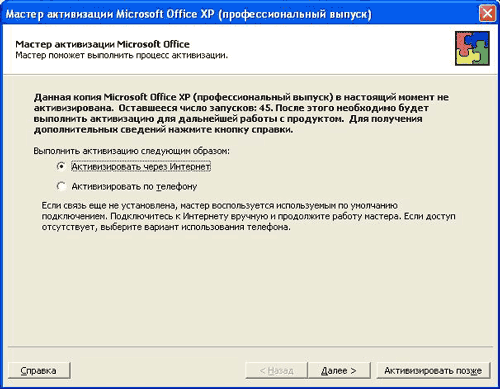Select the 'Активизировать через Интернет' radio button
This screenshot has height=389, width=500.
point(61,166)
